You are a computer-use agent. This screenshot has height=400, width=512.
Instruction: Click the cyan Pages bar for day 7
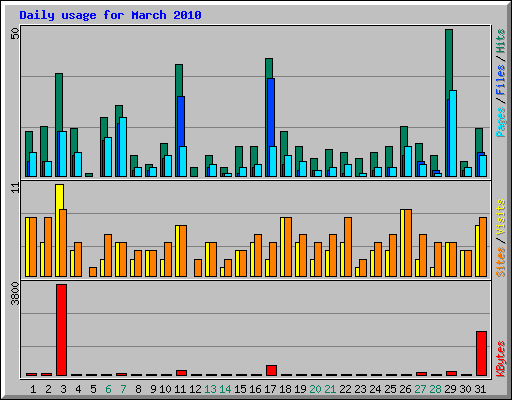click(123, 147)
